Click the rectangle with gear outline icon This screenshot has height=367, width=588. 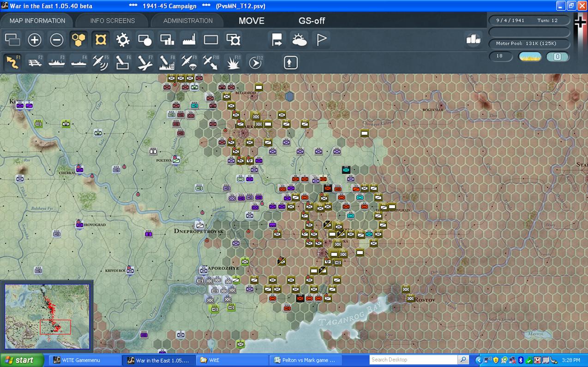coord(233,40)
